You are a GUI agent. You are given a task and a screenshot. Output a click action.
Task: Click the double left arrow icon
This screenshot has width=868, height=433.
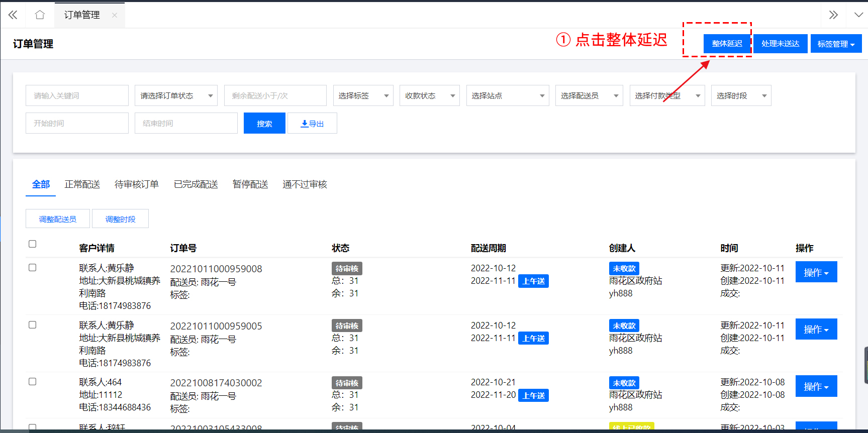pyautogui.click(x=13, y=15)
